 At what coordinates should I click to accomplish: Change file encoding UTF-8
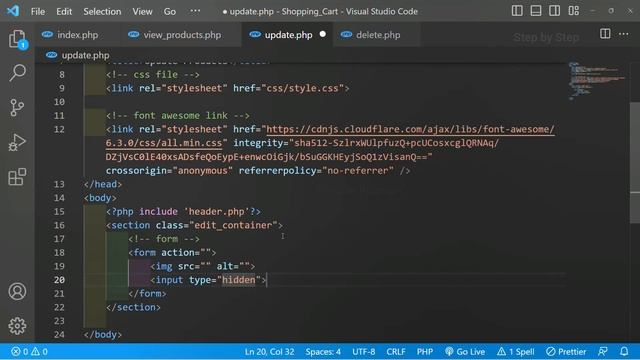pos(363,351)
